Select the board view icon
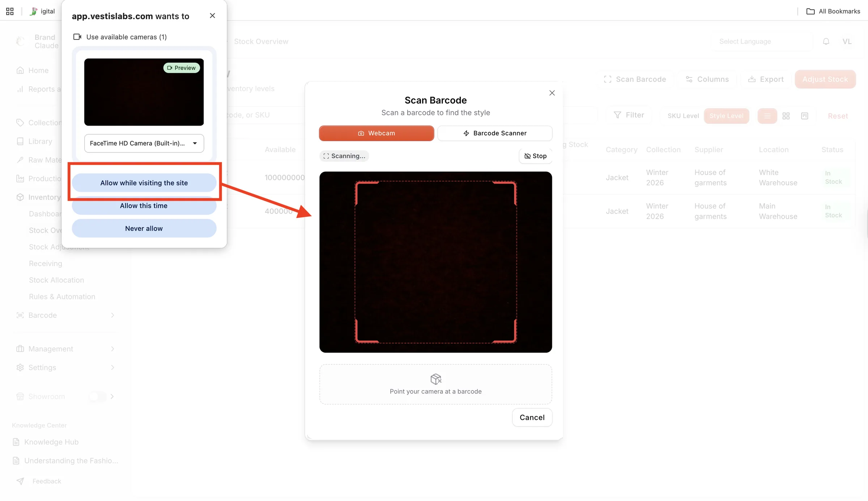The width and height of the screenshot is (868, 501). click(805, 116)
